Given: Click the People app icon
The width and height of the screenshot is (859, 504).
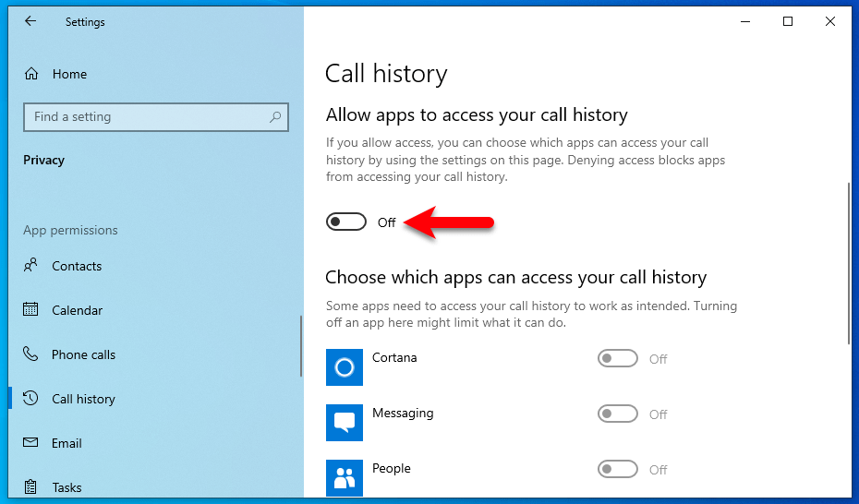Looking at the screenshot, I should 344,478.
